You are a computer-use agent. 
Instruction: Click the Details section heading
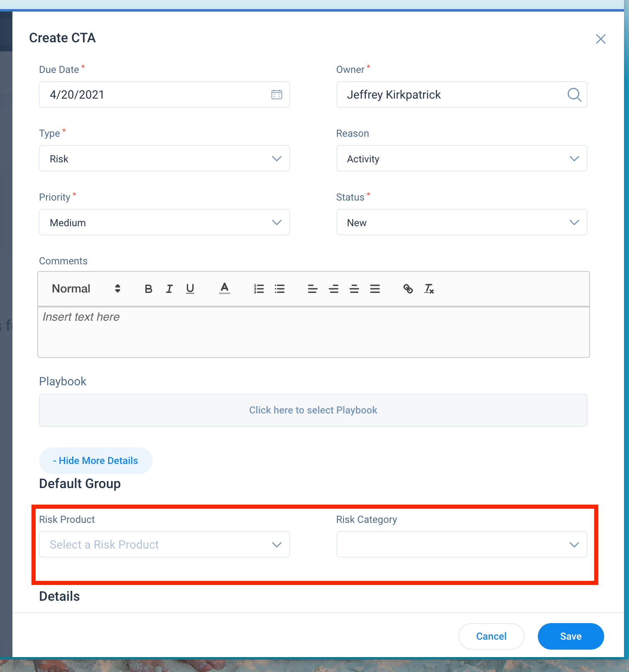(x=60, y=596)
